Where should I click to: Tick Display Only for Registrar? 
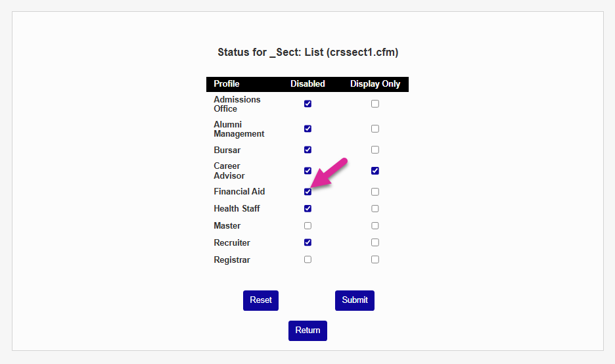click(375, 260)
